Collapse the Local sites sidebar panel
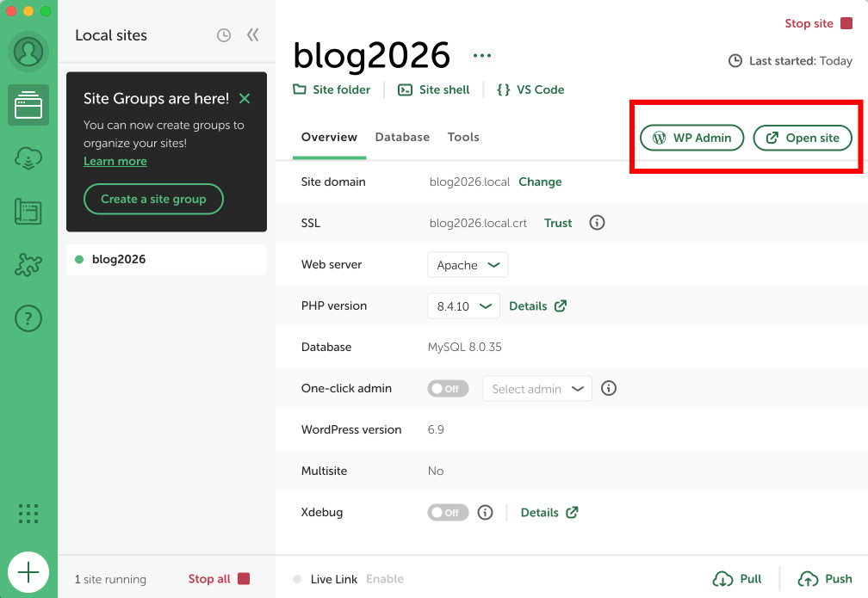 coord(252,35)
